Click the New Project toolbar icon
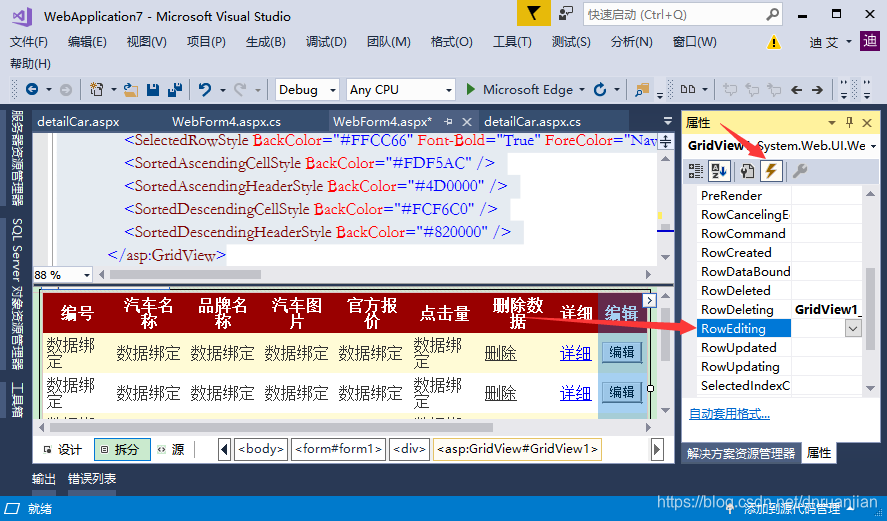This screenshot has height=521, width=887. point(97,89)
